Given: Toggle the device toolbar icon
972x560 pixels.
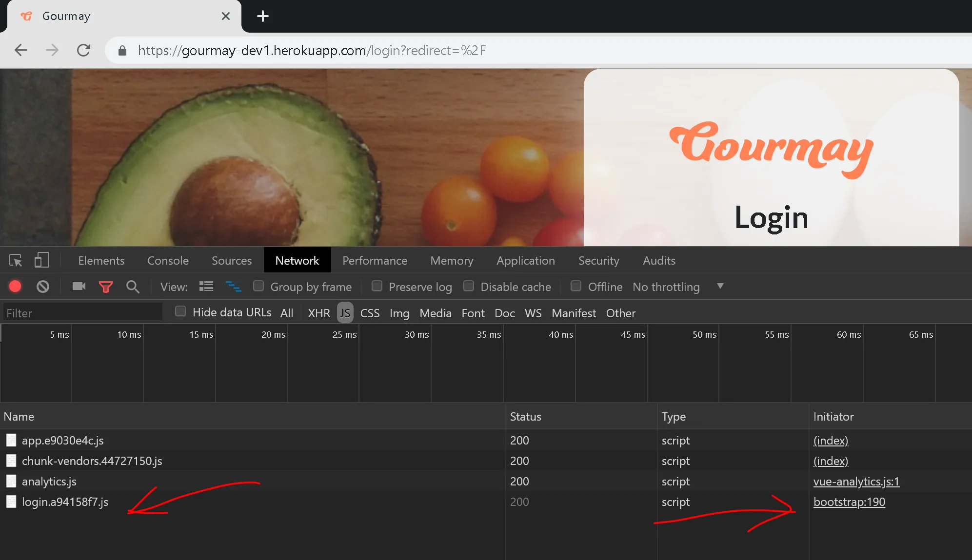Looking at the screenshot, I should coord(42,260).
